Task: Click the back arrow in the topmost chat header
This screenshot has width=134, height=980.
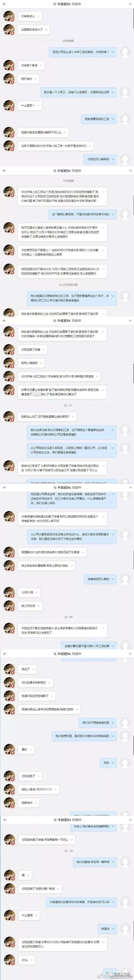Action: coord(5,4)
